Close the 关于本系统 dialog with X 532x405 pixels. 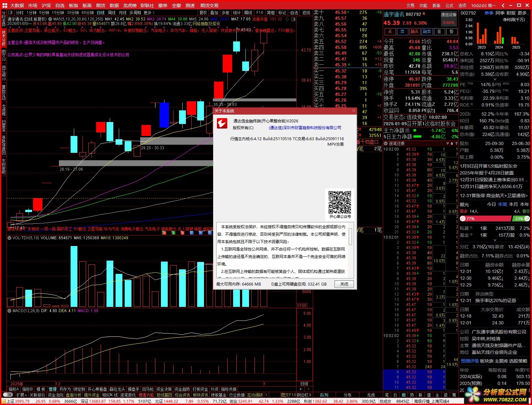[x=354, y=111]
